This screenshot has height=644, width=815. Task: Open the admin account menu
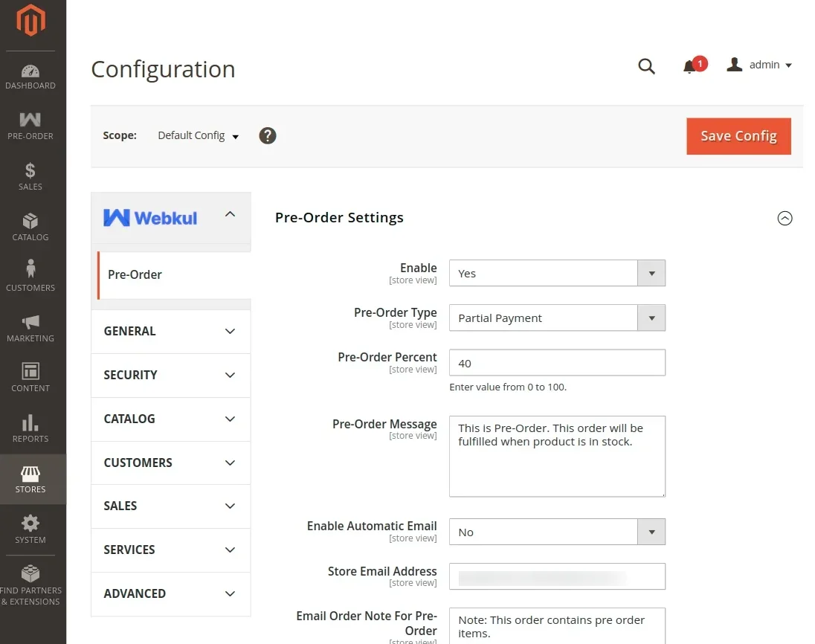[759, 65]
